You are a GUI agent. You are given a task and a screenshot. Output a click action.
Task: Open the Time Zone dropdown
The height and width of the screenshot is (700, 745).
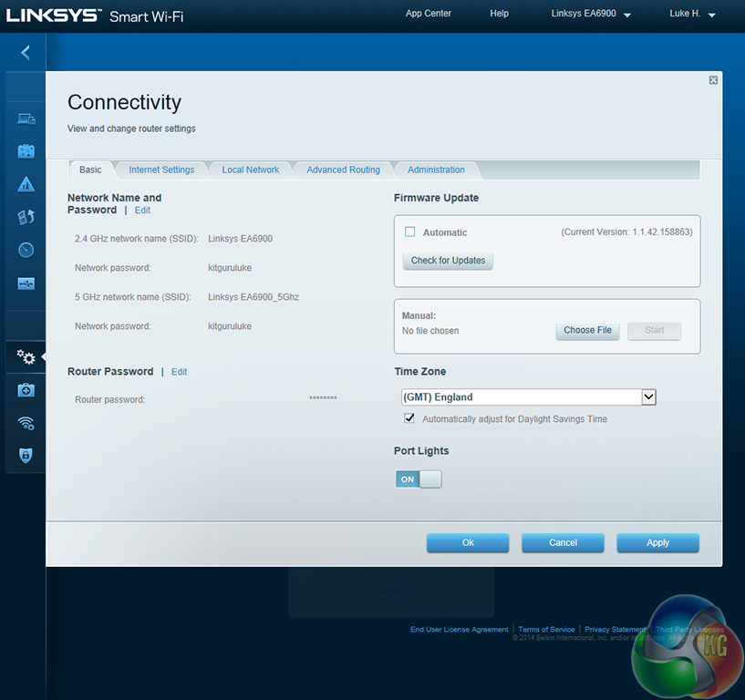point(648,397)
